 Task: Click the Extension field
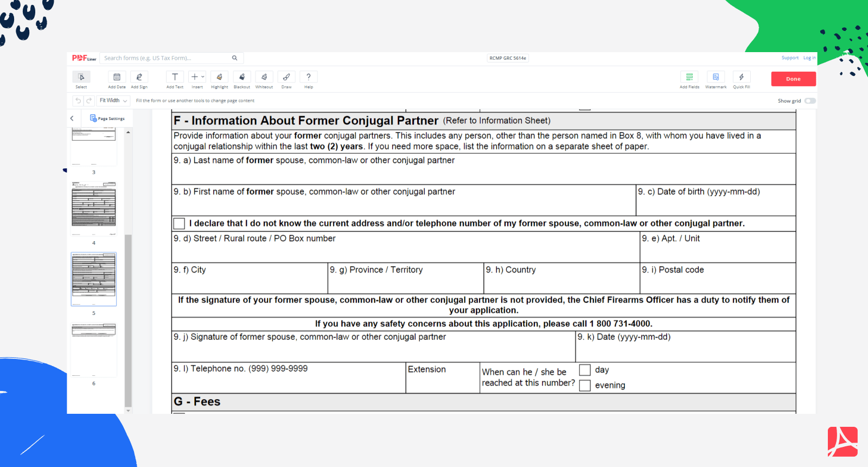click(x=443, y=378)
